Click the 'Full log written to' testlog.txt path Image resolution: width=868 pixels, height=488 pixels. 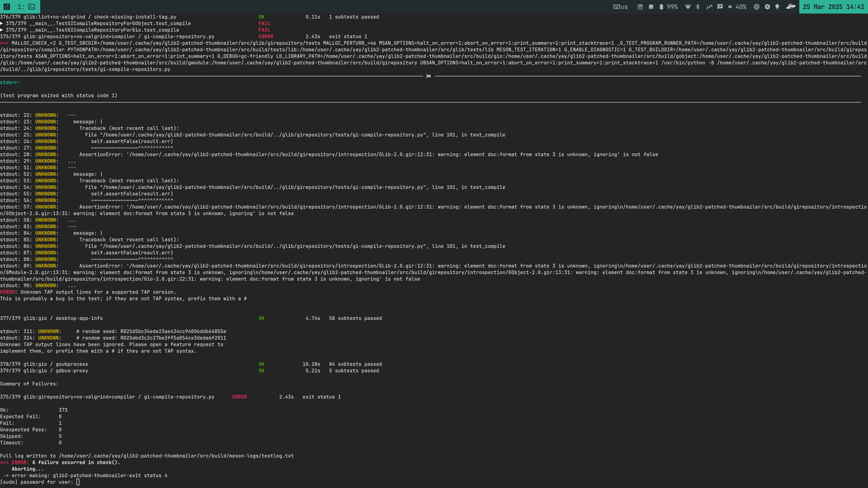pyautogui.click(x=147, y=456)
